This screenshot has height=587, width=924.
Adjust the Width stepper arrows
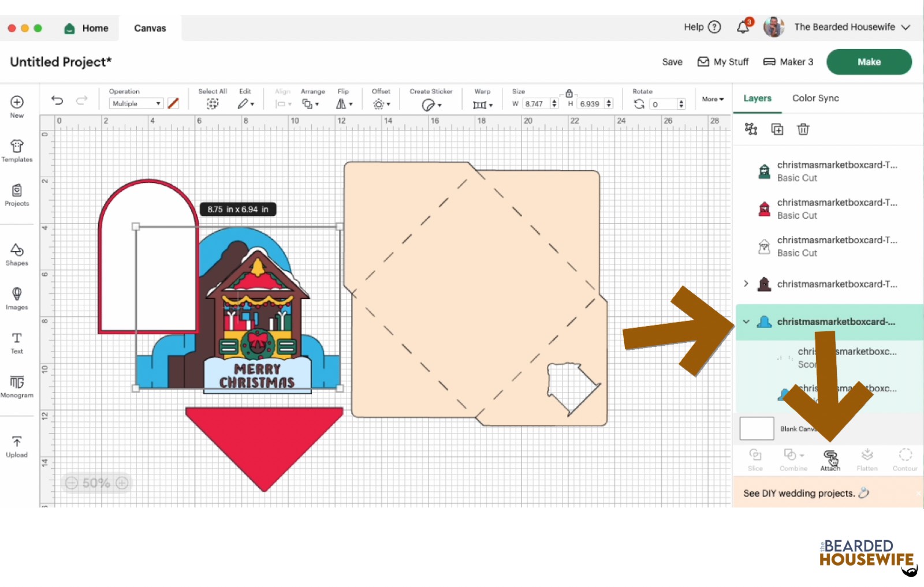(x=554, y=104)
